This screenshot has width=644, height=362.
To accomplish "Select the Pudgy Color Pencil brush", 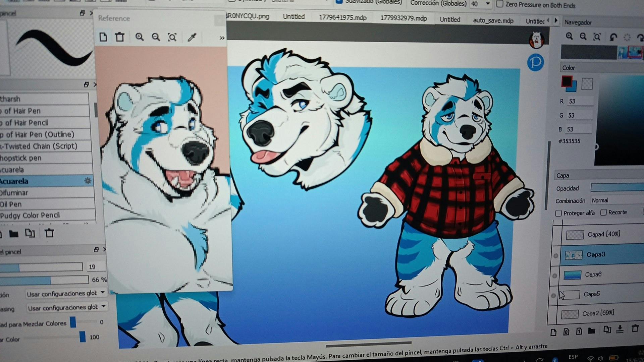I will pyautogui.click(x=47, y=215).
